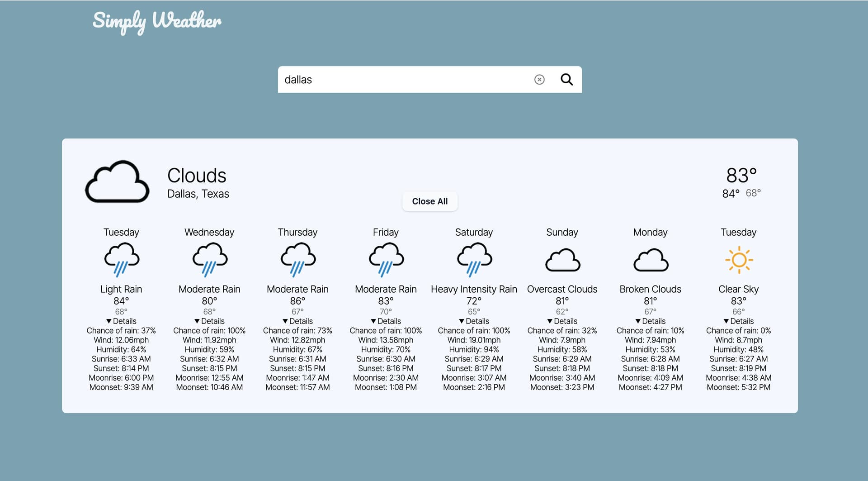Click Sunday's overcast cloud icon
The image size is (868, 481).
tap(562, 260)
